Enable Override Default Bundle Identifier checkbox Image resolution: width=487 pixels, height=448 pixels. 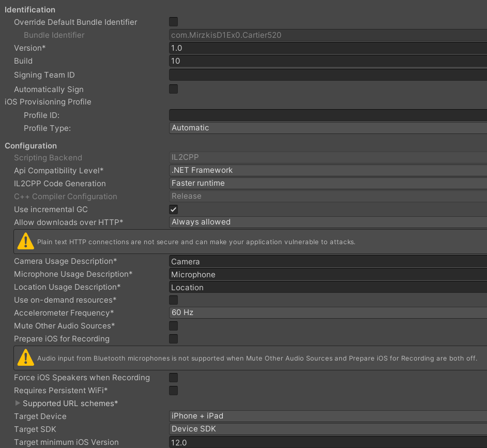174,22
